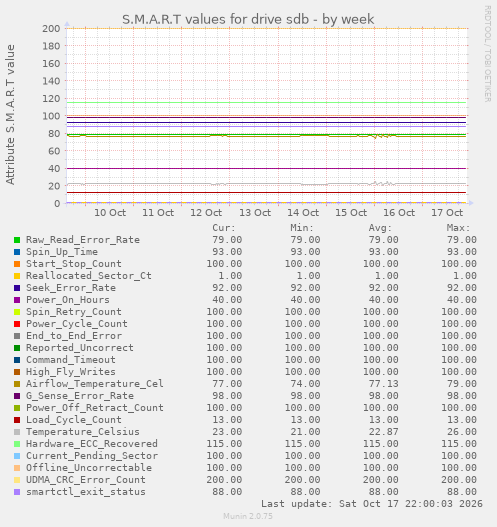This screenshot has width=497, height=527.
Task: Click the Munin 2.0.75 footer text
Action: tap(248, 516)
